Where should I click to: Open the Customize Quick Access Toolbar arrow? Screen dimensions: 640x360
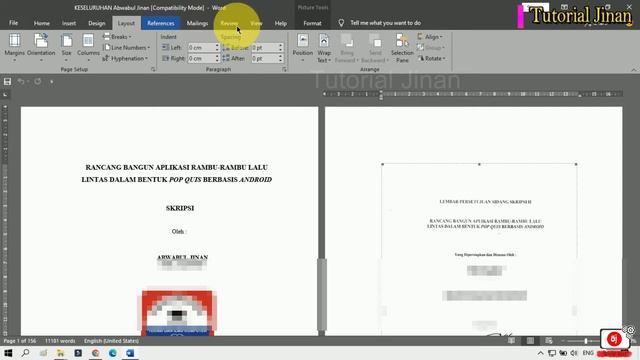tap(51, 82)
